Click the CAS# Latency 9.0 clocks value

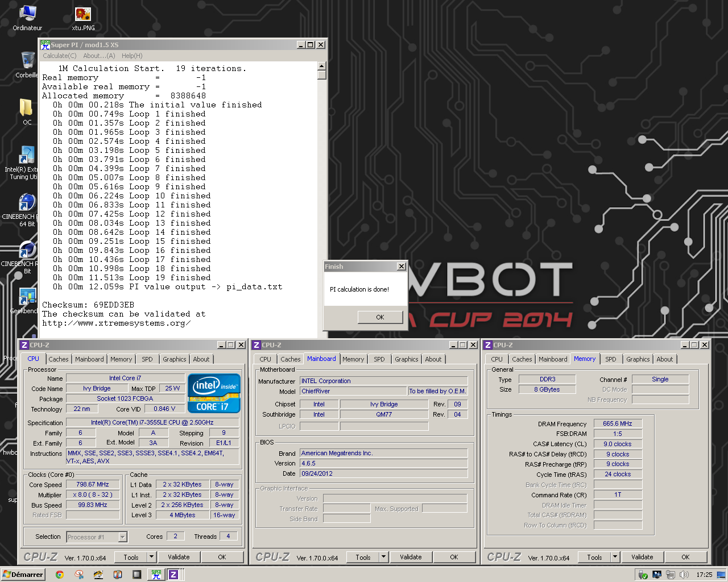click(618, 444)
